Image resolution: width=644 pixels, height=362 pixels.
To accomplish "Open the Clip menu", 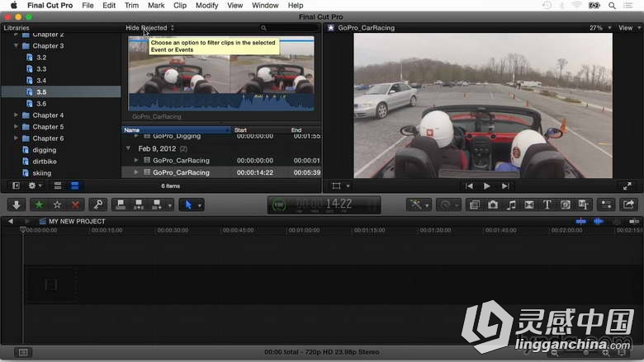I will pyautogui.click(x=180, y=5).
